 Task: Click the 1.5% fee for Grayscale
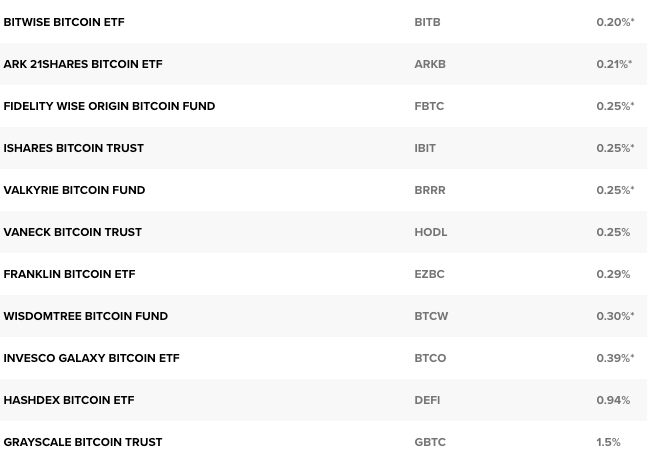point(608,442)
